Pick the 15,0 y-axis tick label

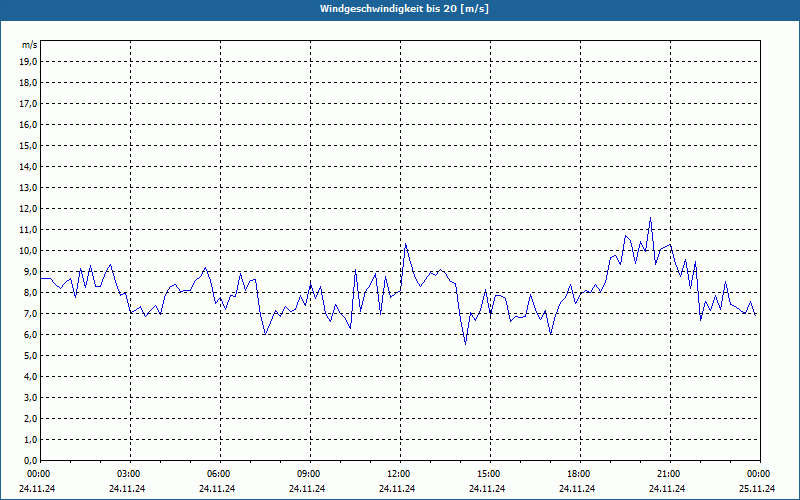point(29,145)
